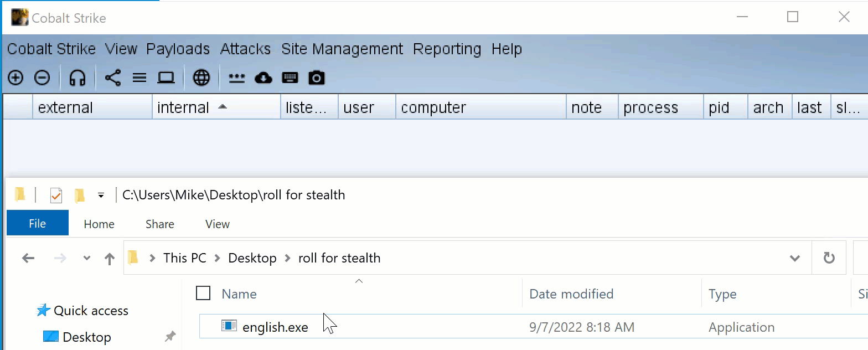Sort sessions by arch column
The width and height of the screenshot is (868, 350).
pyautogui.click(x=770, y=107)
